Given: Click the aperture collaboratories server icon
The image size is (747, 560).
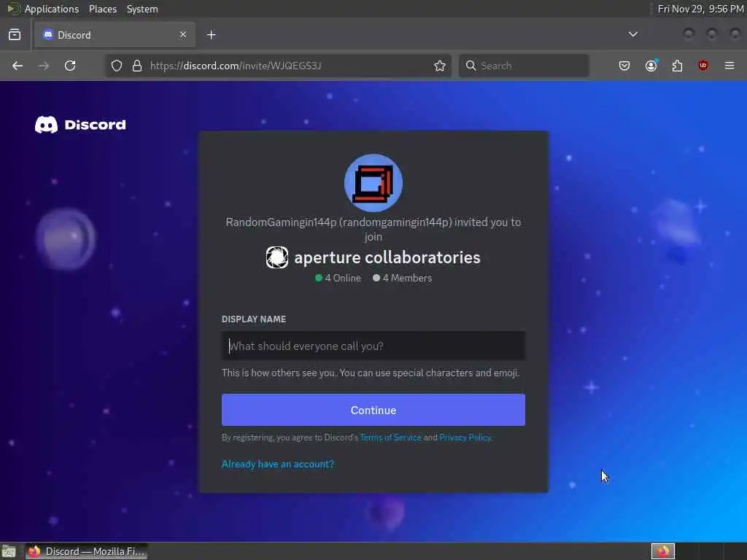Looking at the screenshot, I should [x=276, y=257].
